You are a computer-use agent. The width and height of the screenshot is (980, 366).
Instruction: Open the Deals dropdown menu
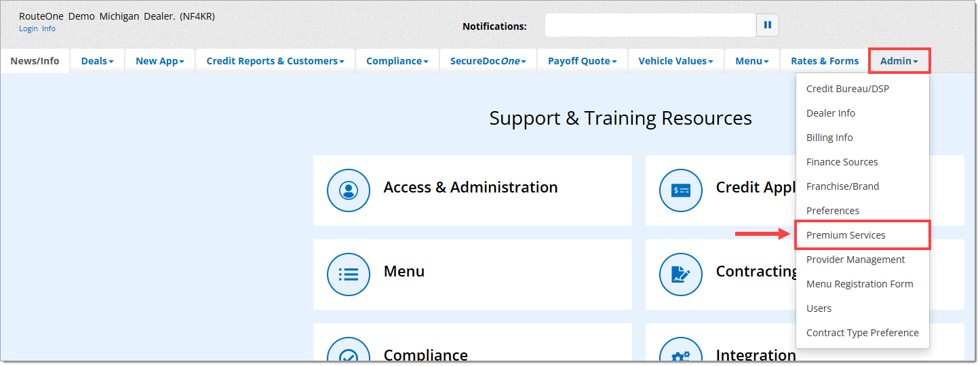pos(98,61)
